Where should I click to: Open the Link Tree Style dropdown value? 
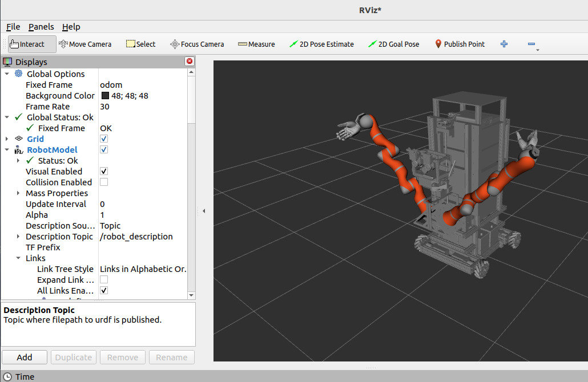coord(143,269)
